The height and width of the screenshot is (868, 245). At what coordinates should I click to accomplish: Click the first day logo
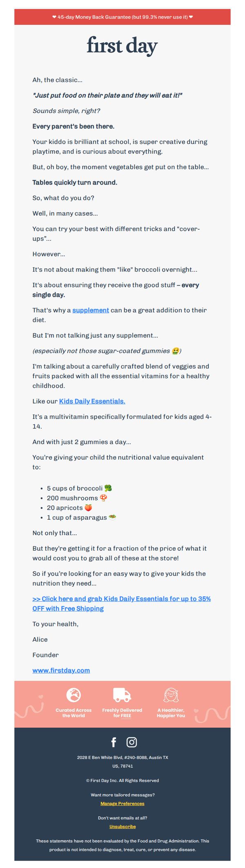pos(122,46)
